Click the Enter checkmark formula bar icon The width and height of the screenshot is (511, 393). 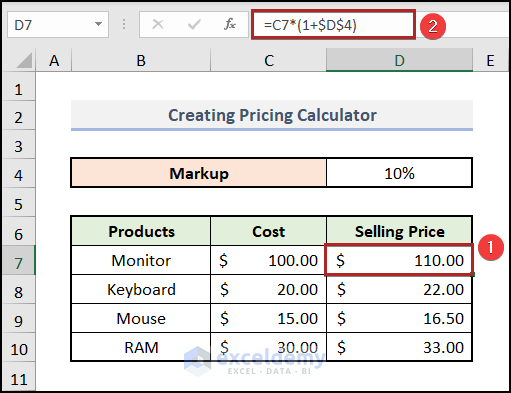[x=194, y=24]
